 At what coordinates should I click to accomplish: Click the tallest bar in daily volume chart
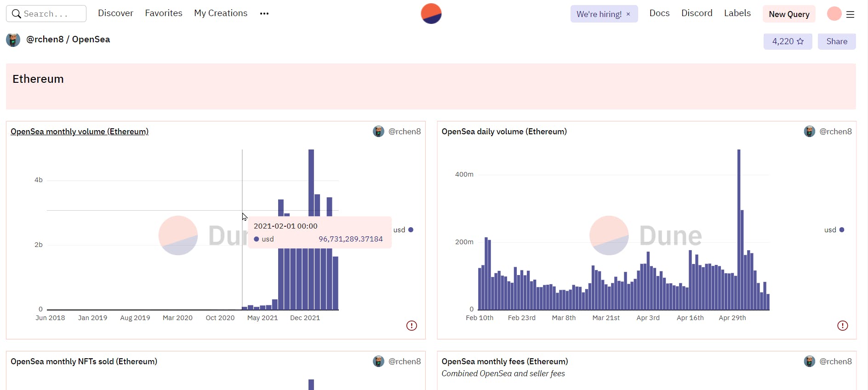point(739,229)
